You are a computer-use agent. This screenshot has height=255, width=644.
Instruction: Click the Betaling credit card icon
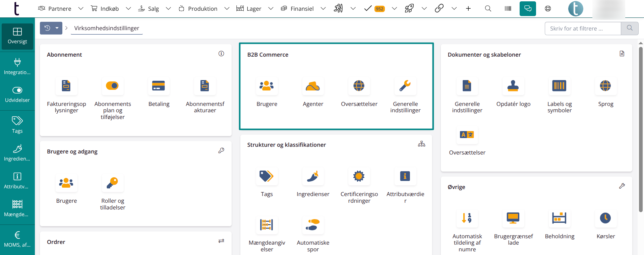159,86
